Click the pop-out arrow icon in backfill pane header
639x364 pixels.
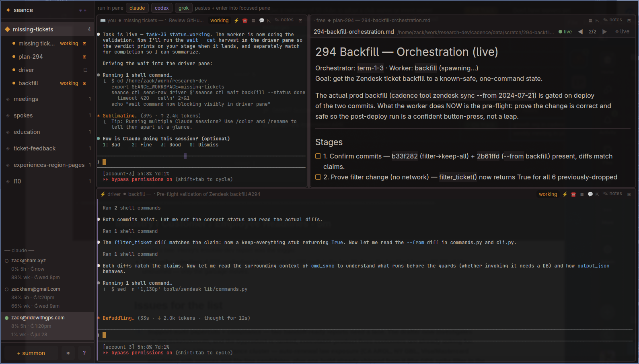(598, 194)
